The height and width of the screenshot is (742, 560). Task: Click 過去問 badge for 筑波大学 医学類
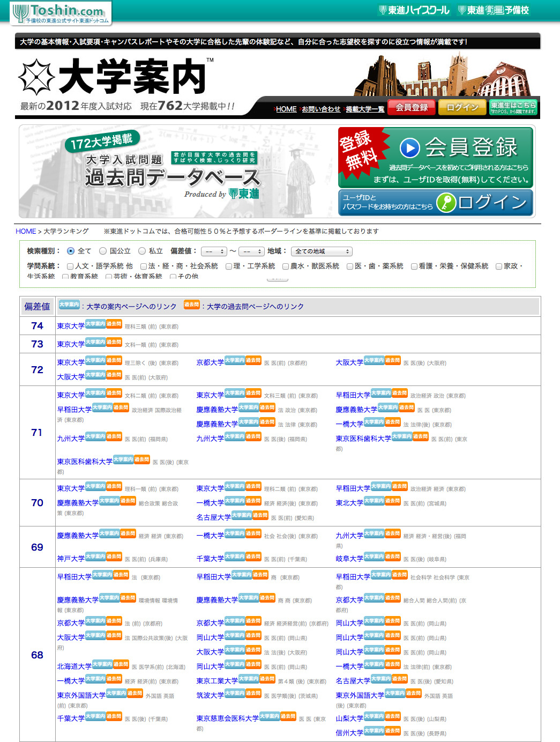point(253,693)
